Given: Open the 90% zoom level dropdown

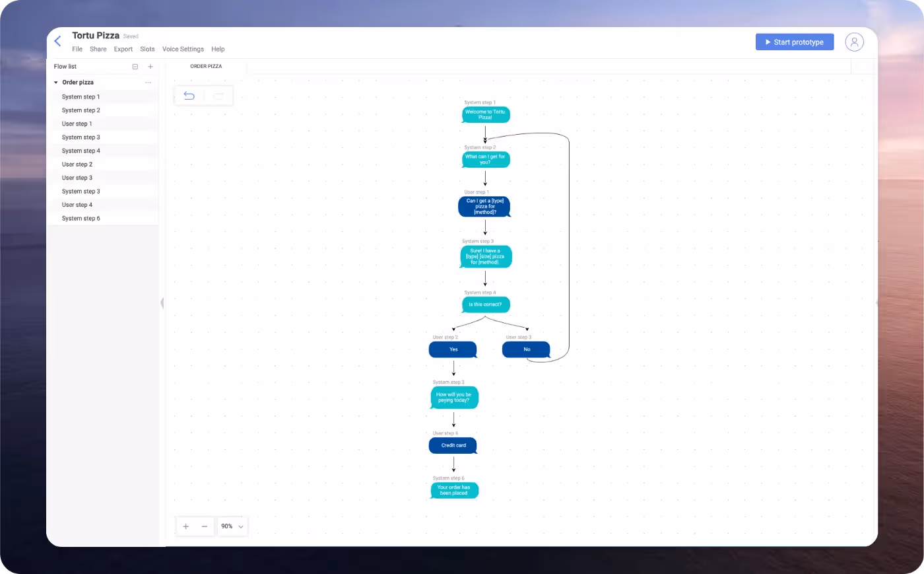Looking at the screenshot, I should (x=232, y=526).
